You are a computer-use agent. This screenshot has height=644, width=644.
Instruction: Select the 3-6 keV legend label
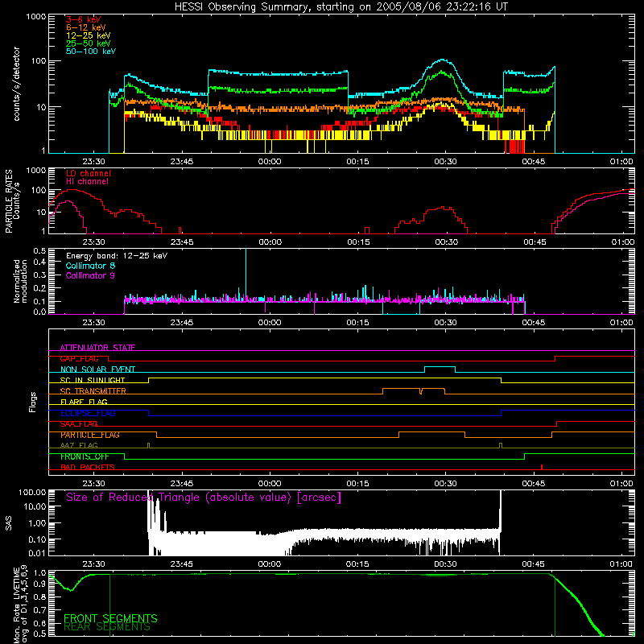(84, 19)
